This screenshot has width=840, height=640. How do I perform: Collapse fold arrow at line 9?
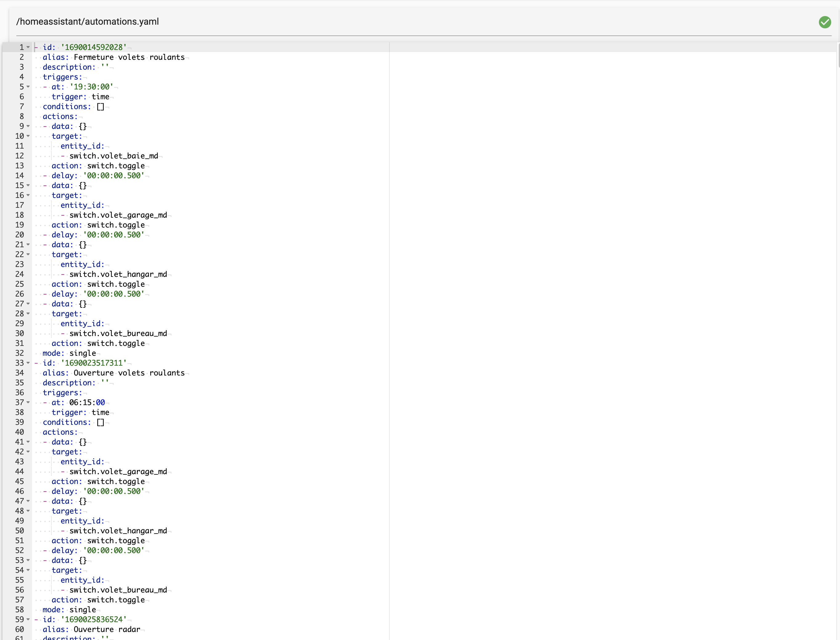pyautogui.click(x=28, y=126)
